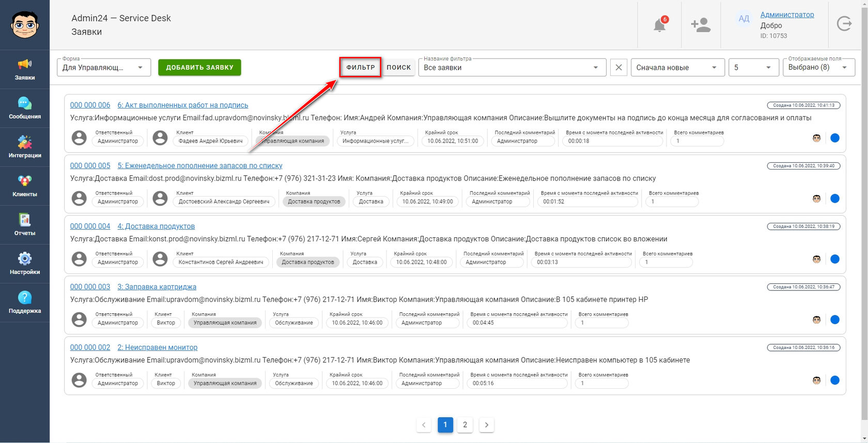Open ticket link 000 000 005
Screen dimensions: 868x443
pos(90,165)
